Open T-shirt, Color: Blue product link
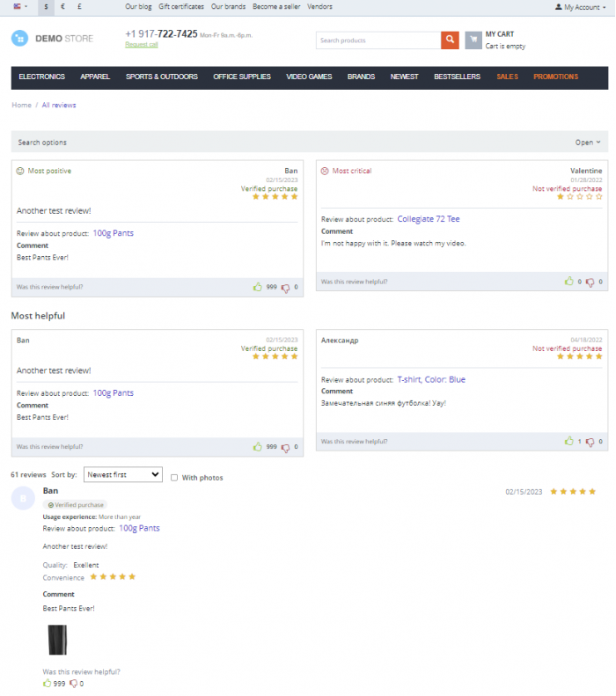The width and height of the screenshot is (616, 696). point(431,379)
